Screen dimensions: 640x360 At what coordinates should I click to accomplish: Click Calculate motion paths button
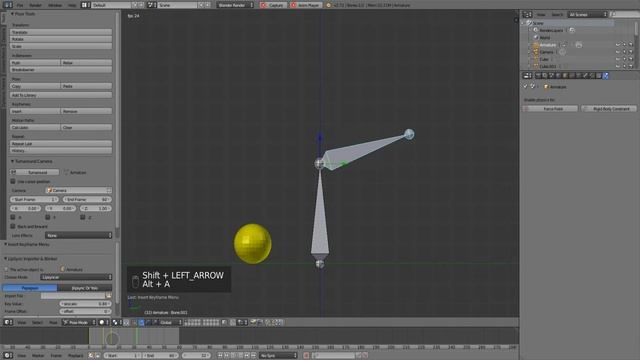click(x=35, y=127)
